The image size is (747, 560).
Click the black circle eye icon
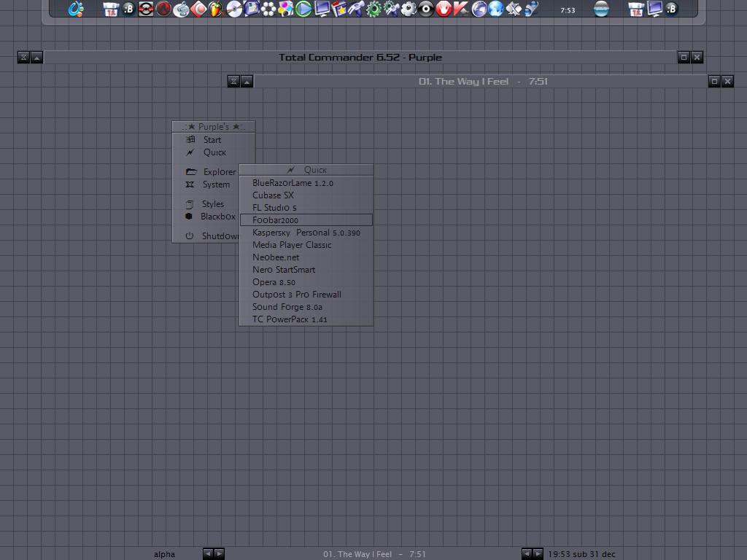426,9
